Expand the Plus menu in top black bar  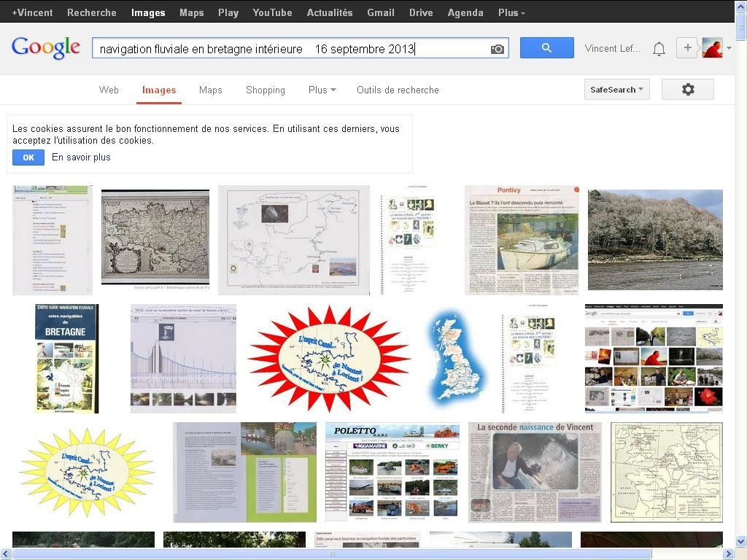click(x=511, y=13)
